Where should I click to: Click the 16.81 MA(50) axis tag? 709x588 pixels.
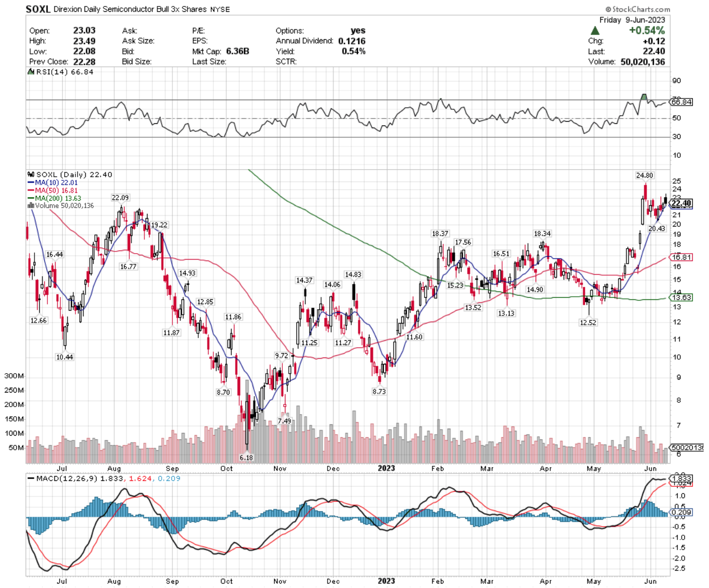(681, 258)
